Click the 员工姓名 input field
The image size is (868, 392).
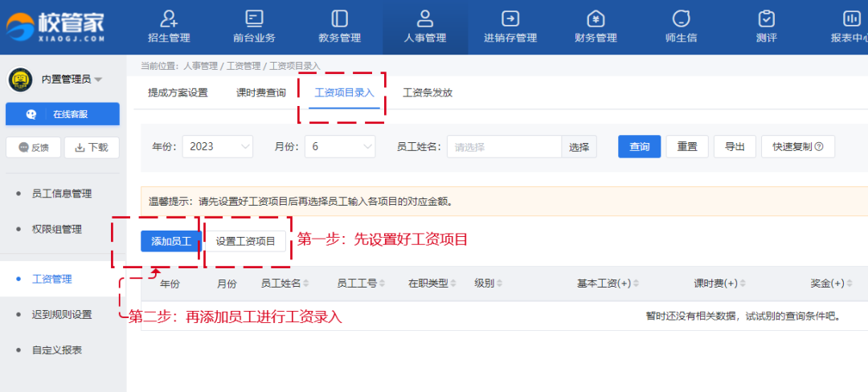point(504,147)
